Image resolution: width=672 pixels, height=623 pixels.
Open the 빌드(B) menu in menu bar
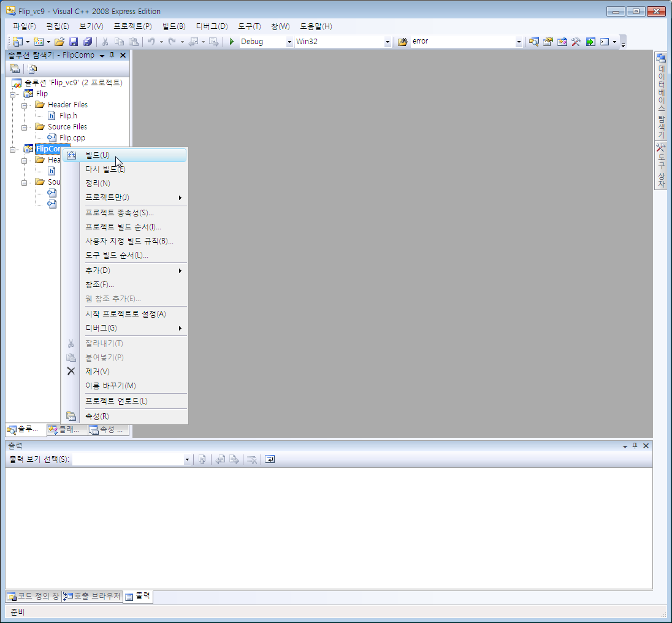pos(174,26)
